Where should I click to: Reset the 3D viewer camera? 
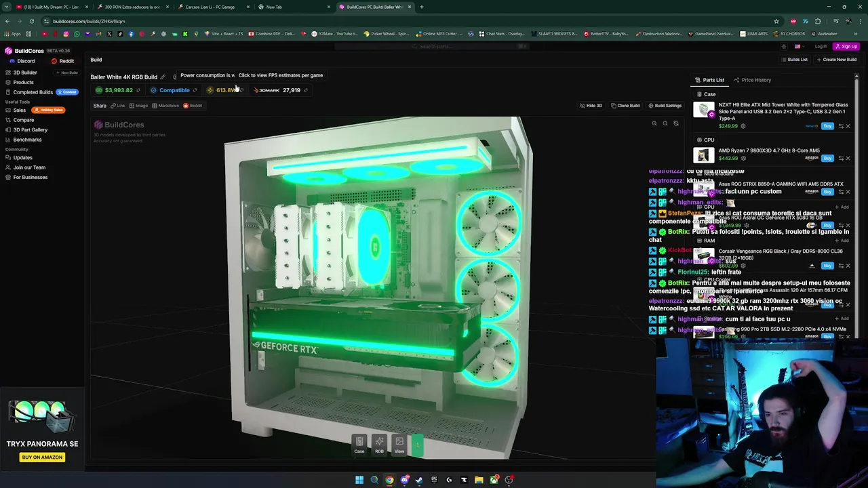[676, 123]
